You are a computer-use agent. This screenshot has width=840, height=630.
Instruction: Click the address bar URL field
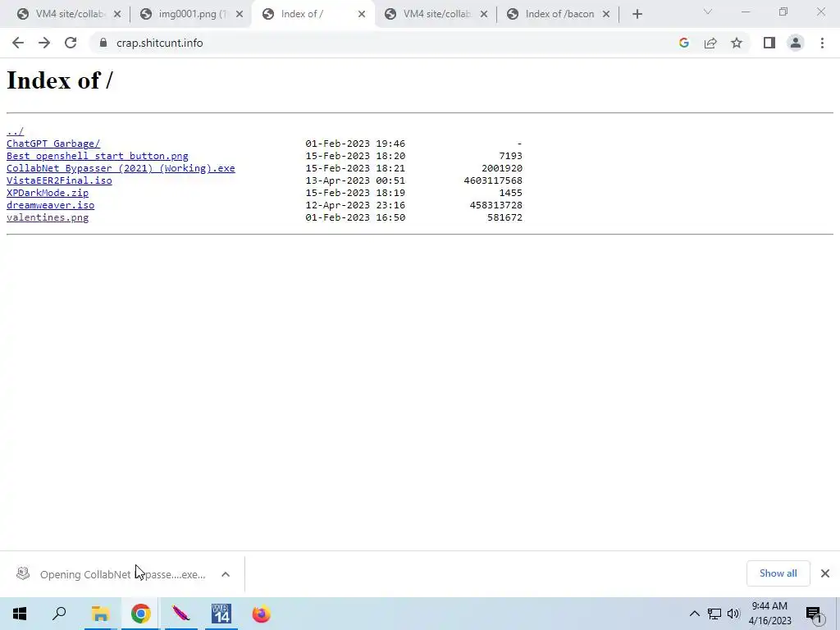pyautogui.click(x=386, y=43)
